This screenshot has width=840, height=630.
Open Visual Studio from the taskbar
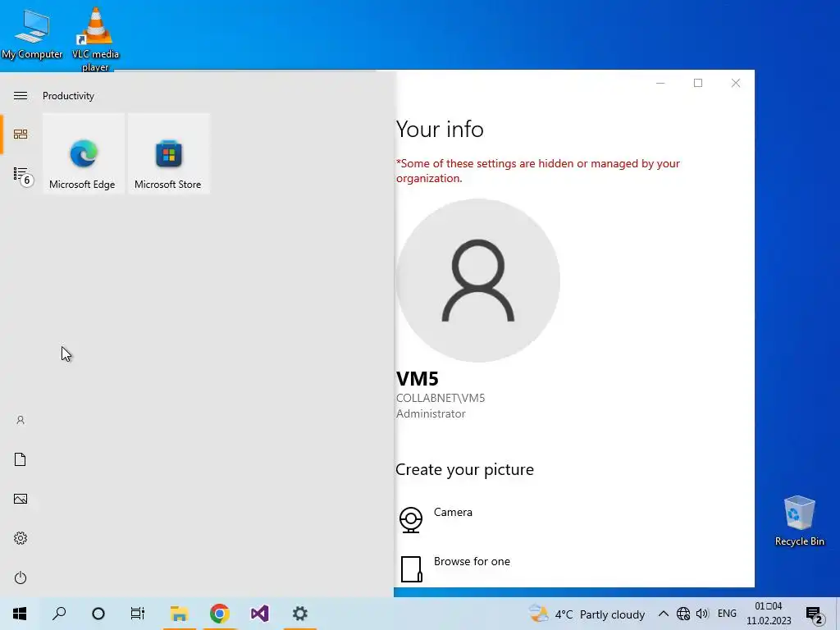click(260, 614)
